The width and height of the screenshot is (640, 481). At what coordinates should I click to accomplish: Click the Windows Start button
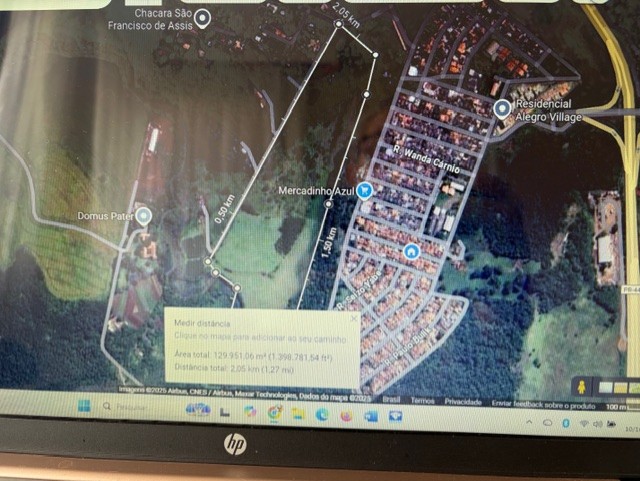coord(84,406)
